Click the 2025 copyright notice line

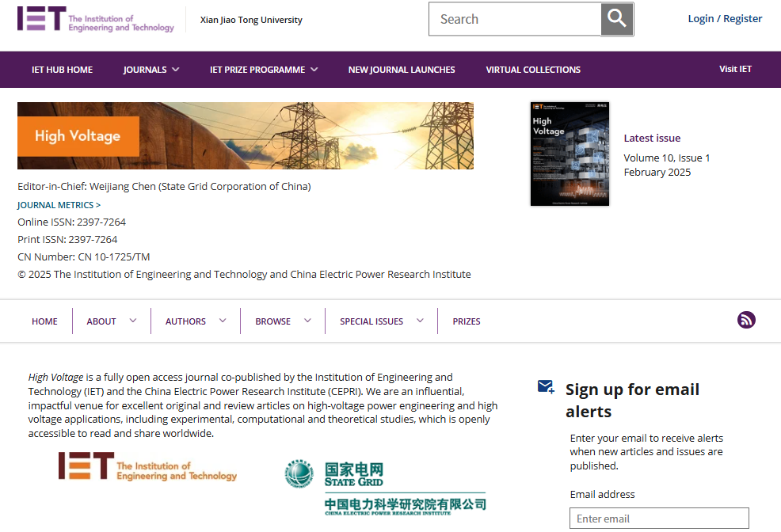[244, 274]
